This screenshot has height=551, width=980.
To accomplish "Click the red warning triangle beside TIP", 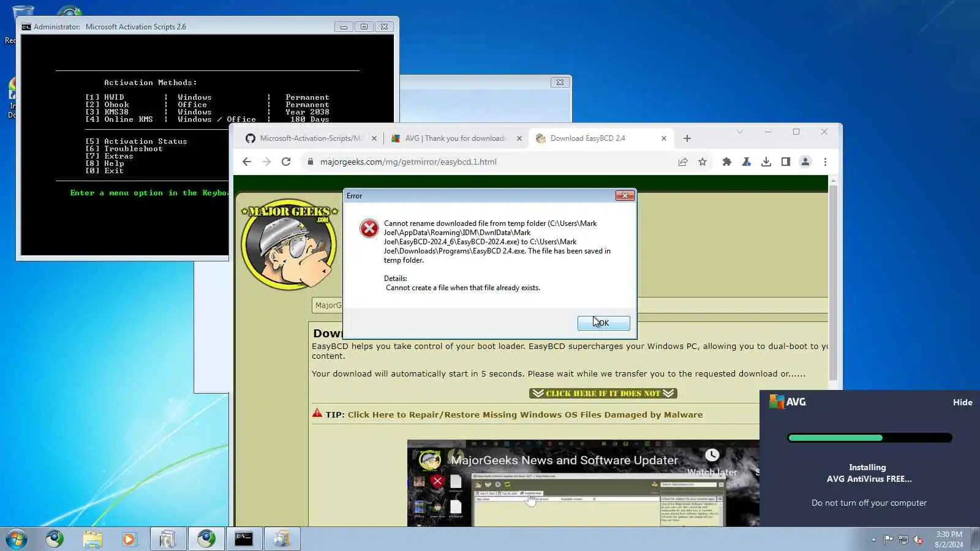I will (317, 413).
